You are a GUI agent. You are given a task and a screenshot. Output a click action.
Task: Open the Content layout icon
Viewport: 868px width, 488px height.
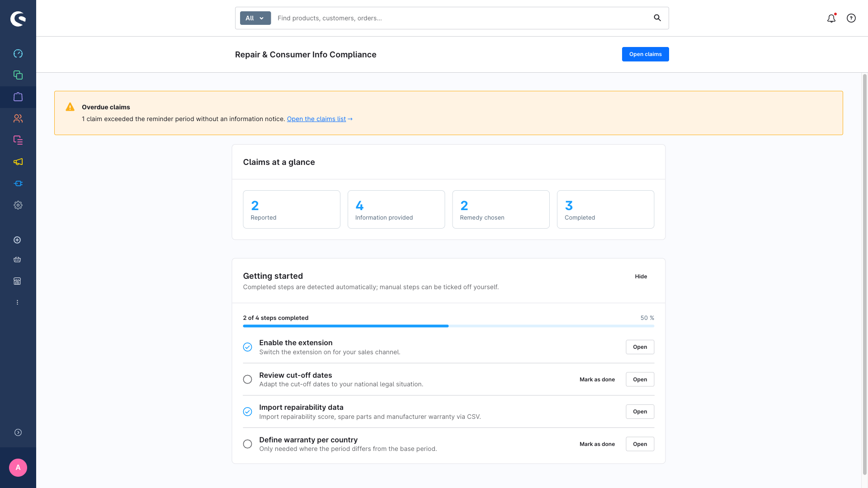coord(18,140)
